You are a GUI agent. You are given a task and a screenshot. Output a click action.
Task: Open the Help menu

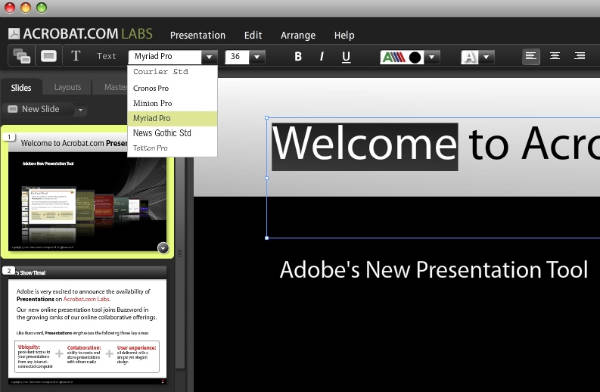click(344, 36)
